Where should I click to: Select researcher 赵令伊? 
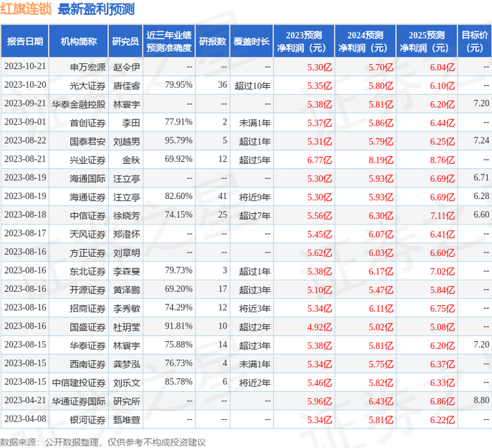[127, 67]
